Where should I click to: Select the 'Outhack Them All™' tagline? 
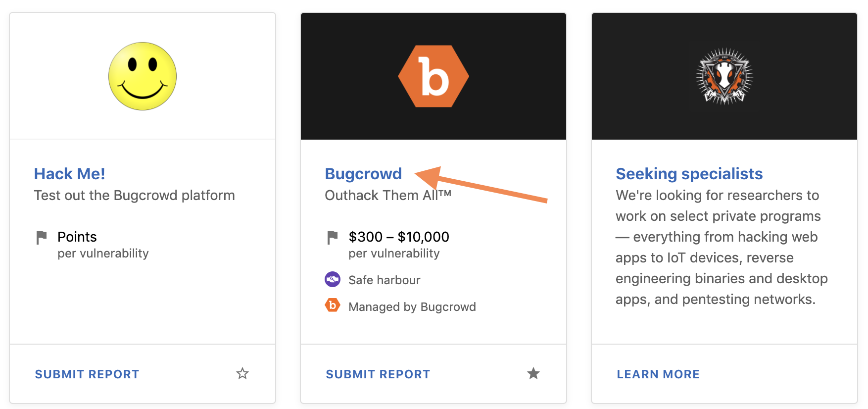click(x=388, y=195)
